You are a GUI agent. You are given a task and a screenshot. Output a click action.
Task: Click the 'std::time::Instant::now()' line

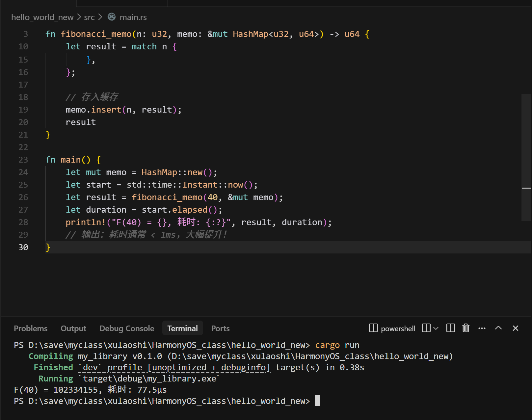point(162,185)
